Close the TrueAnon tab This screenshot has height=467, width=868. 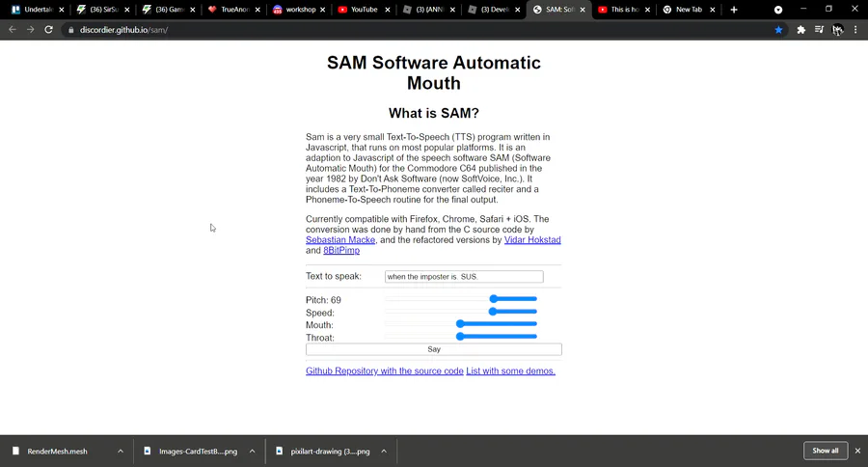(258, 10)
